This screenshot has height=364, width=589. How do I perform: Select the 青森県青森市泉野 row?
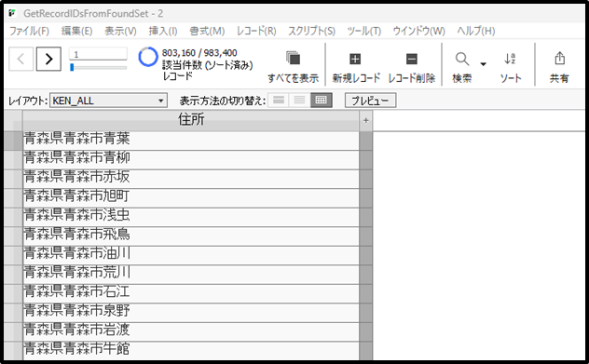point(191,312)
